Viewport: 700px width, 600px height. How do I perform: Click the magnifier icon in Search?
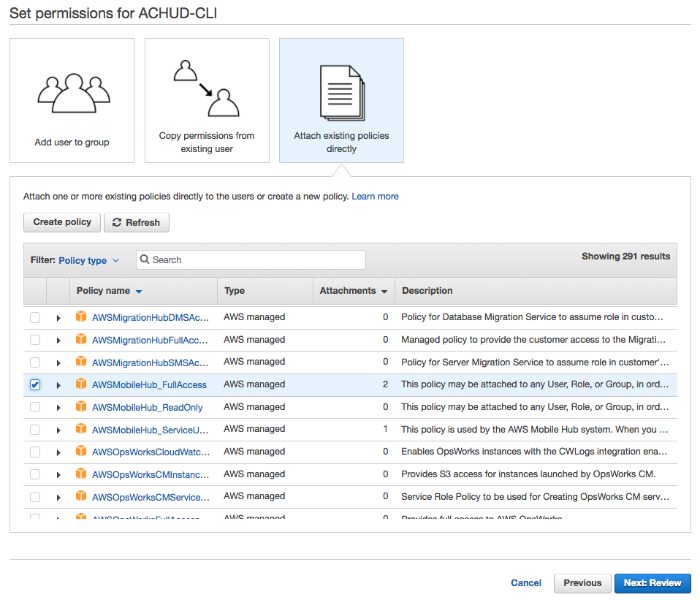145,259
